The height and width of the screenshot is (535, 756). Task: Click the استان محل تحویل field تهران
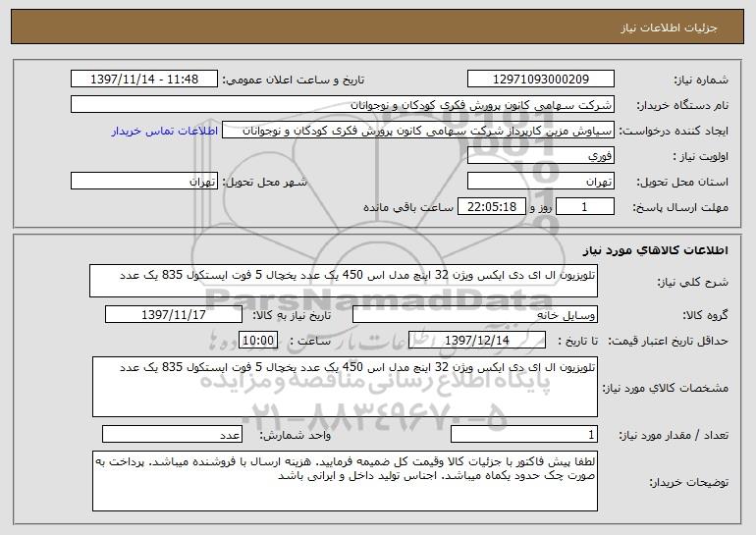click(x=540, y=182)
